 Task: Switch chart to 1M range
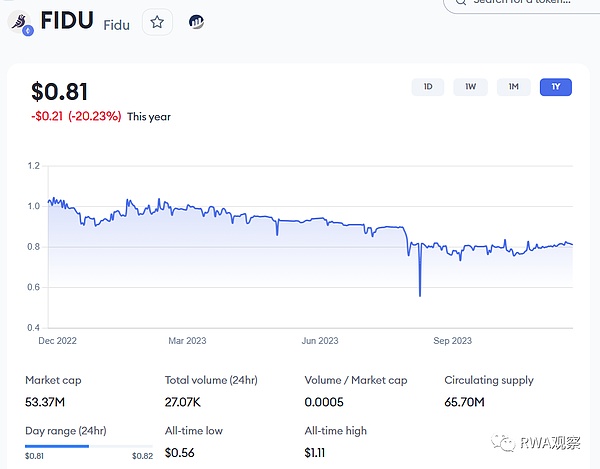513,87
